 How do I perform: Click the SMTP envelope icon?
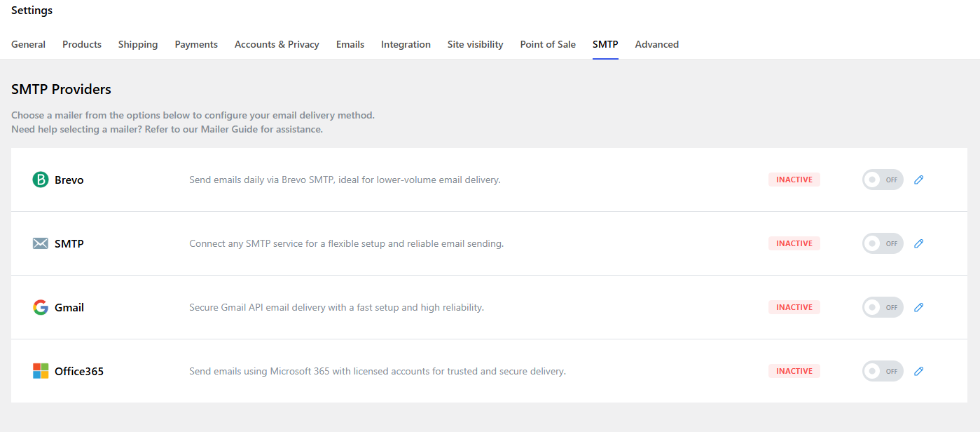click(41, 244)
